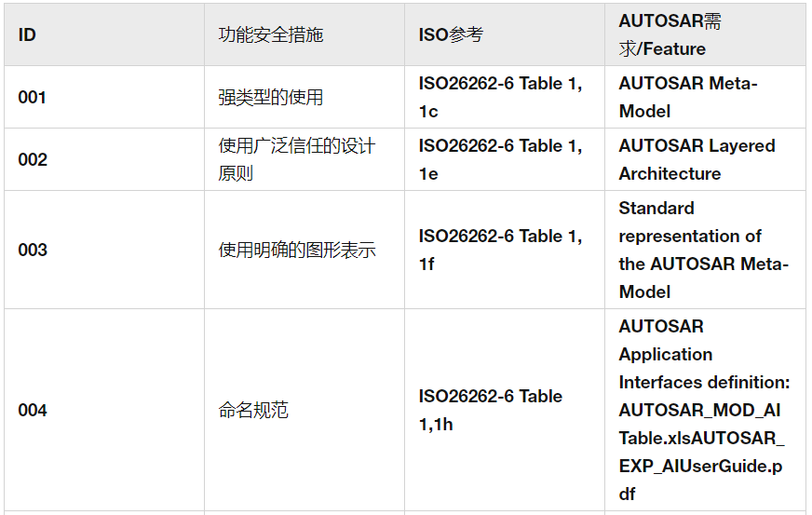Select the ISO26262-6 Table 1,1h cell

(x=490, y=410)
